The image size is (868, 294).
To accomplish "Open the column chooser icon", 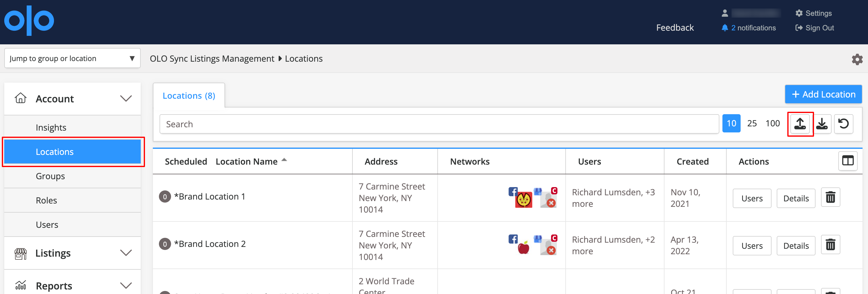I will coord(848,161).
